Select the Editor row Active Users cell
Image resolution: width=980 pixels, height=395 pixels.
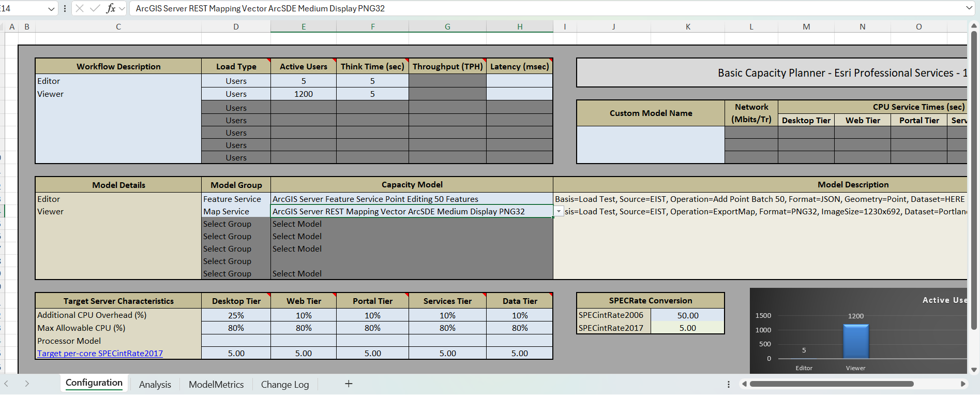304,81
